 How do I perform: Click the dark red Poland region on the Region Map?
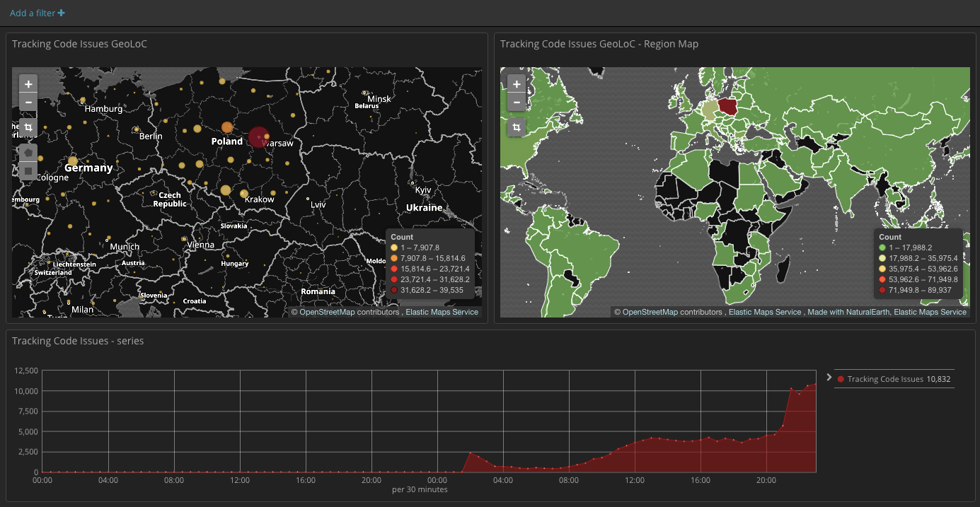click(728, 107)
